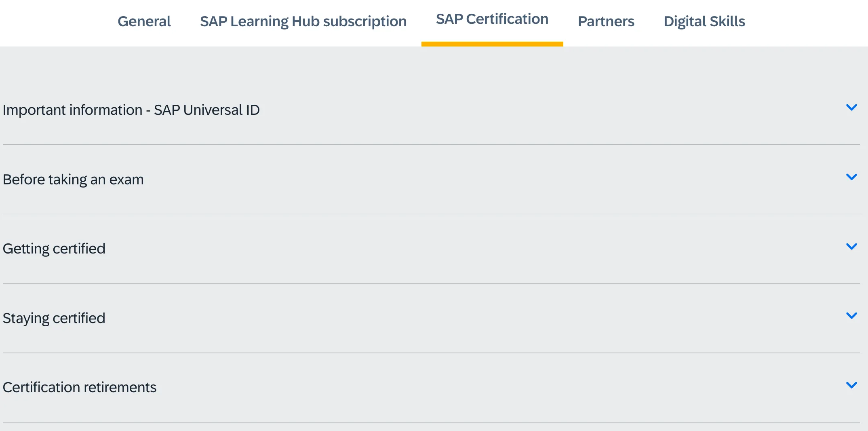Viewport: 868px width, 431px height.
Task: Switch to the General tab
Action: (144, 21)
